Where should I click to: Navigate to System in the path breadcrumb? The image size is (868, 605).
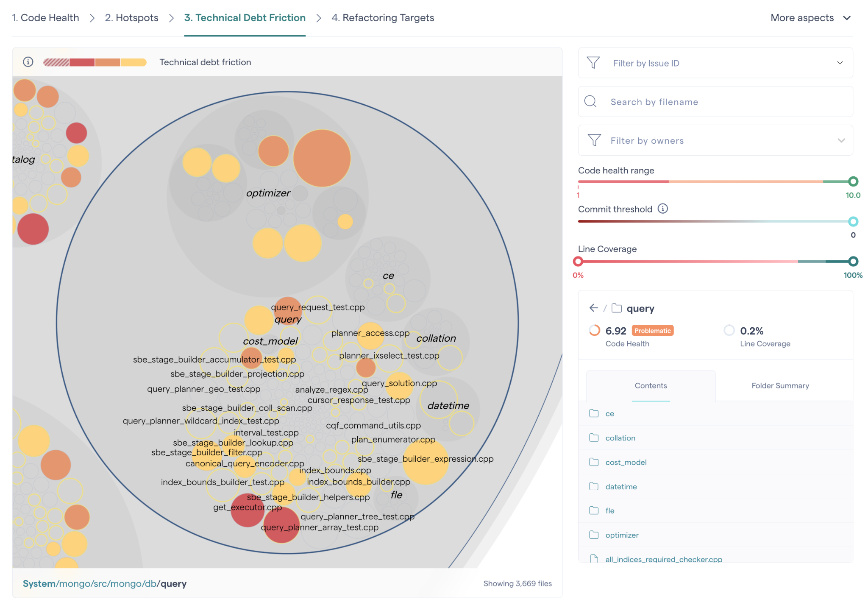[x=39, y=583]
